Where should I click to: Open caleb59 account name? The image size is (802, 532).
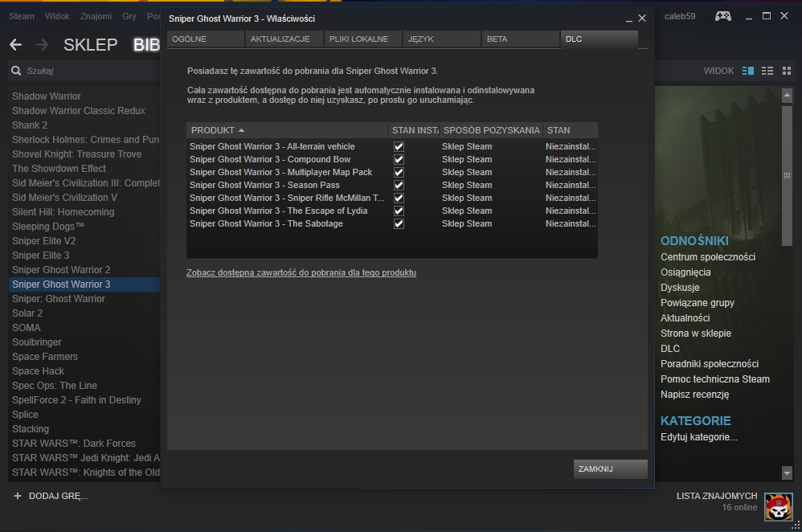[x=680, y=16]
